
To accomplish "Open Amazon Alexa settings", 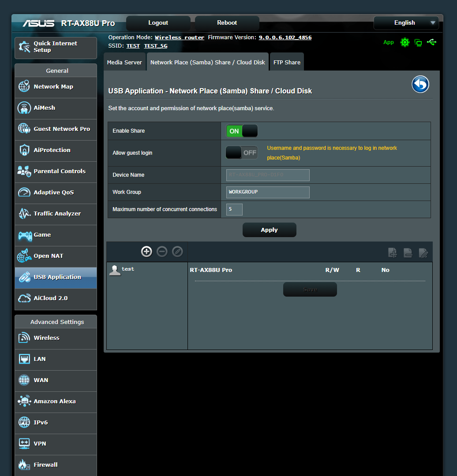I will [x=56, y=402].
